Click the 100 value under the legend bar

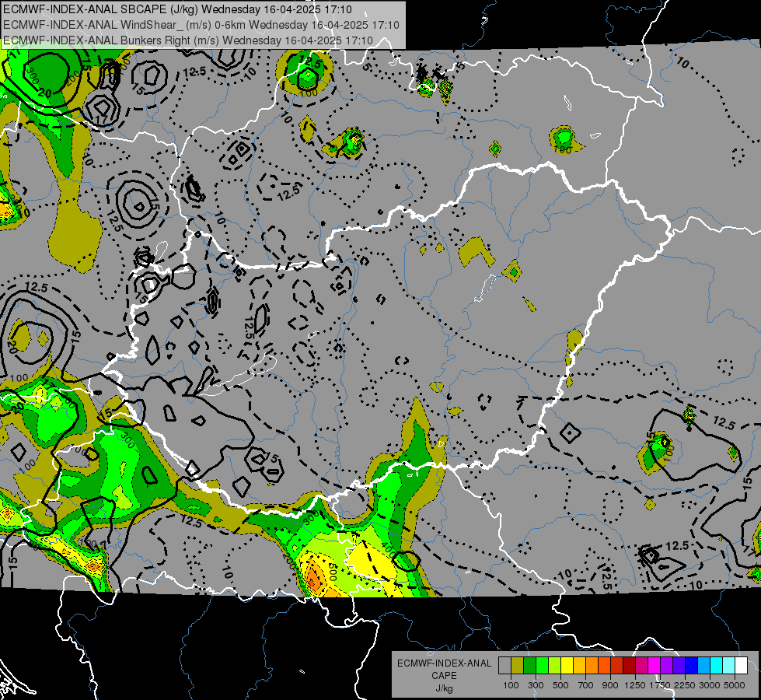(x=511, y=685)
